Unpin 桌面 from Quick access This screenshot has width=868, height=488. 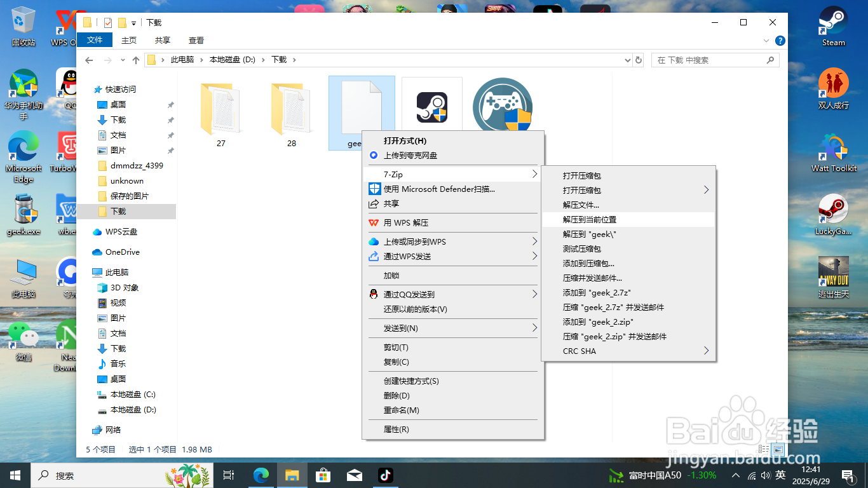pyautogui.click(x=171, y=104)
